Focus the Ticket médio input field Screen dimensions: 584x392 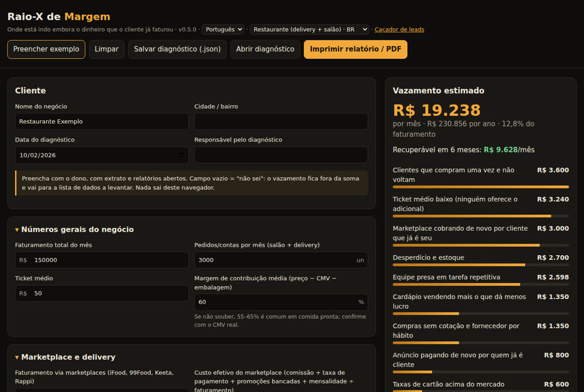[x=102, y=293]
